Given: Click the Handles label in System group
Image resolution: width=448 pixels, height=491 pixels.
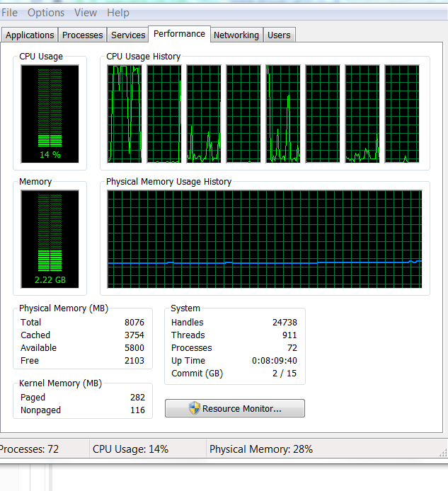Looking at the screenshot, I should coord(188,323).
